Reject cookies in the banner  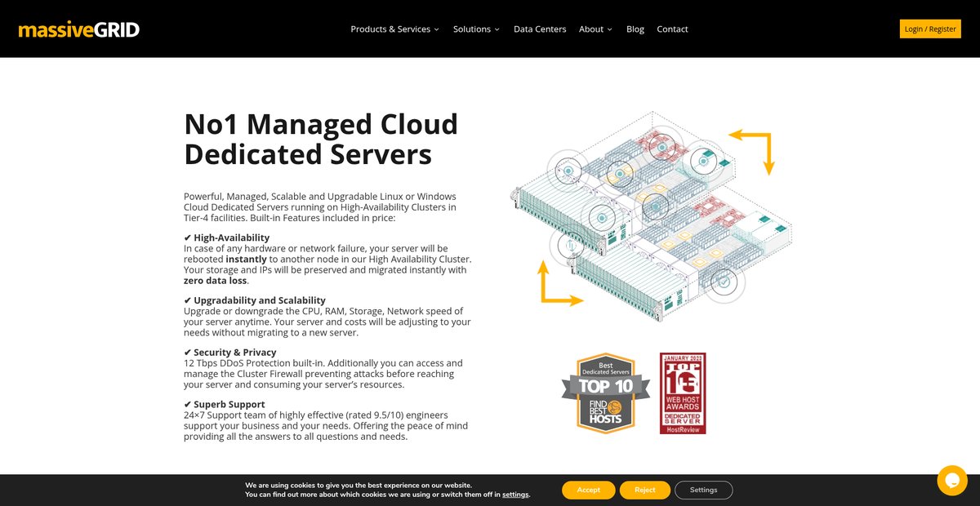[x=644, y=490]
